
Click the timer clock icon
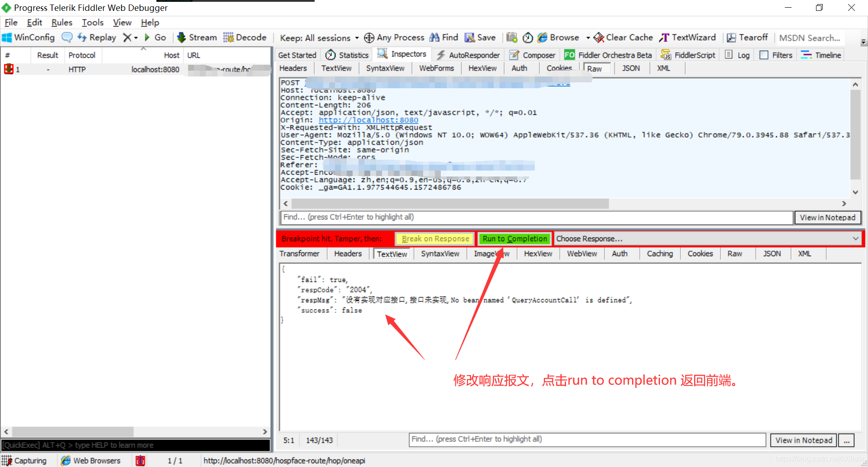[x=528, y=38]
